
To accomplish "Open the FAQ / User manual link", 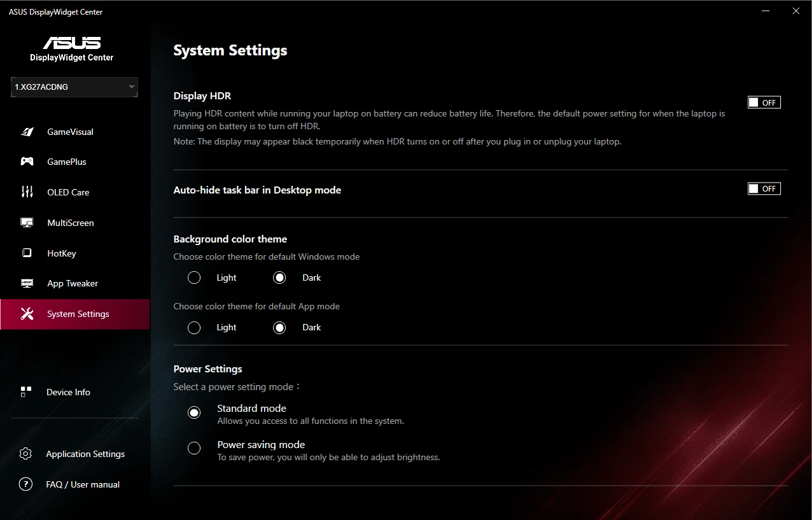I will 83,484.
